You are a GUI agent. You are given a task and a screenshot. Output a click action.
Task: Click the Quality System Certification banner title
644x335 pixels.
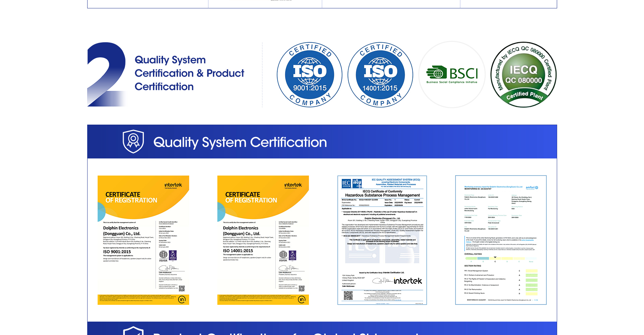[240, 142]
